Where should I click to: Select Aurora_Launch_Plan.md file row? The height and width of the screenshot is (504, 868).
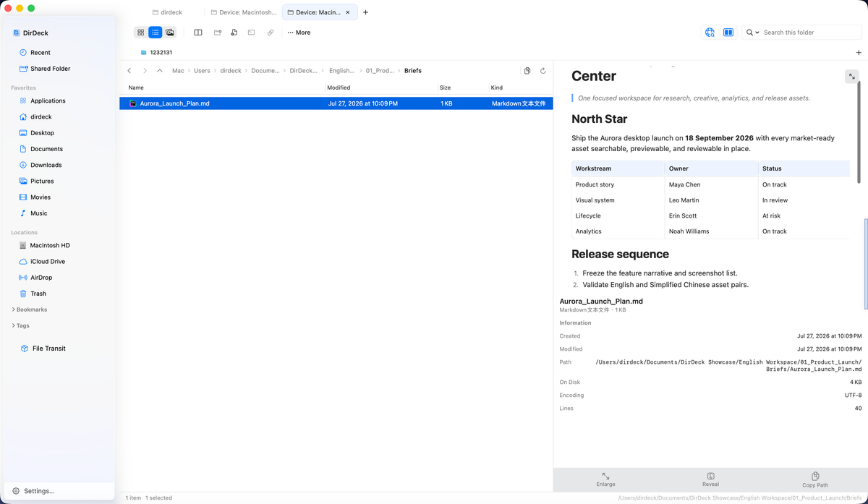(336, 103)
